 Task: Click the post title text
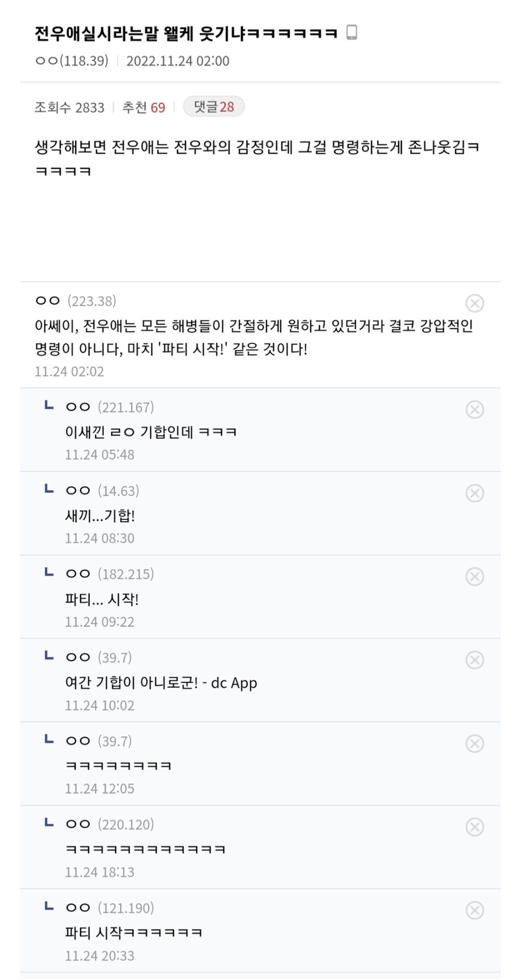(x=186, y=33)
